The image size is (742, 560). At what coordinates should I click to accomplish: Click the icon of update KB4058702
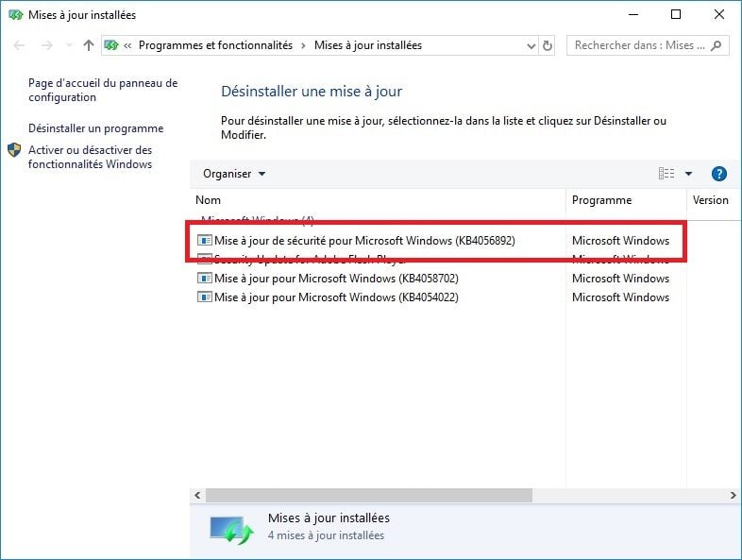click(x=205, y=279)
